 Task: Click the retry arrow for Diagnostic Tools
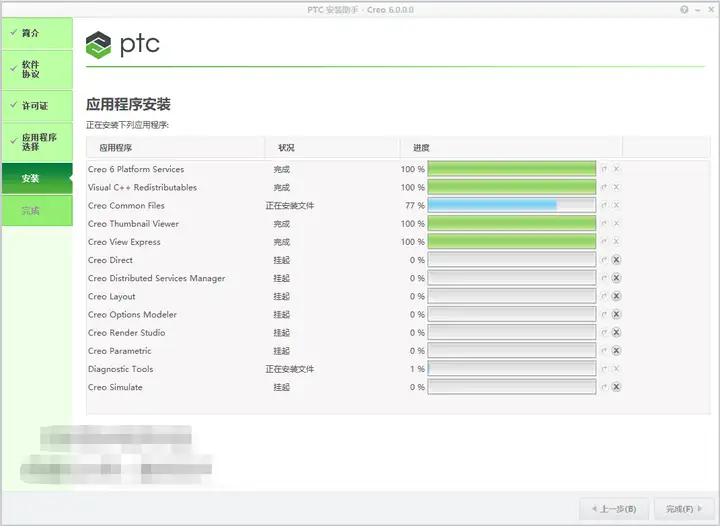(x=604, y=369)
